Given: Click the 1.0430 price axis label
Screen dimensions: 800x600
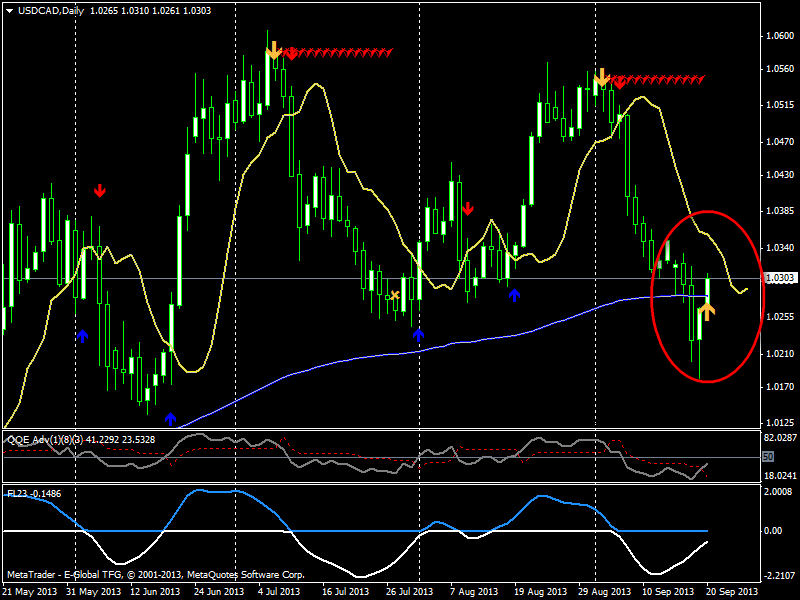Looking at the screenshot, I should point(780,174).
